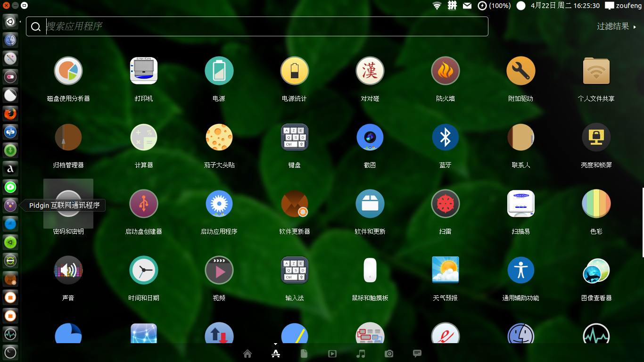The width and height of the screenshot is (644, 362).
Task: Switch to the Social messages lens tab
Action: tap(417, 354)
